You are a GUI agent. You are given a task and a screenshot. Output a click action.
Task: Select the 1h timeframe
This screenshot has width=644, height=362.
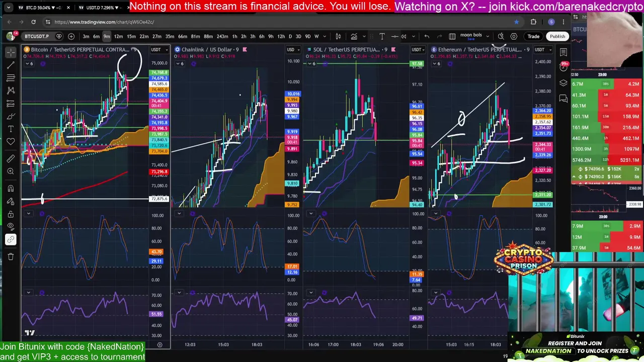click(234, 36)
